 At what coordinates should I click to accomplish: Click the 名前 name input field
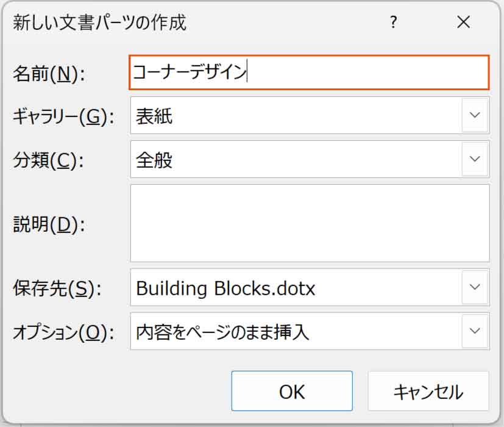pos(309,73)
